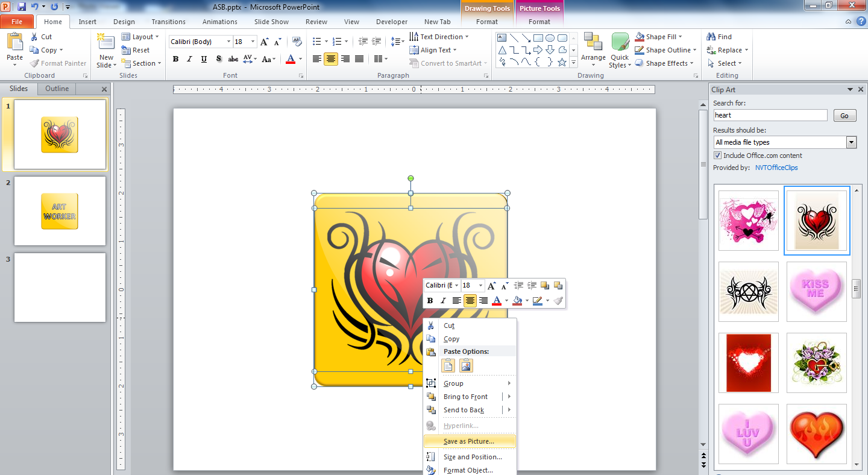The height and width of the screenshot is (475, 868).
Task: Toggle center alignment on the mini toolbar
Action: (470, 301)
